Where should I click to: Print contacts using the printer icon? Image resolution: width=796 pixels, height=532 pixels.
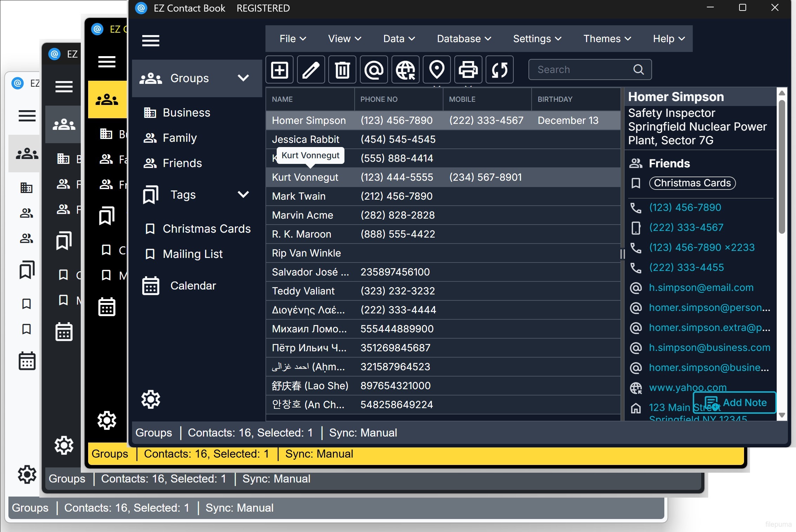coord(468,69)
